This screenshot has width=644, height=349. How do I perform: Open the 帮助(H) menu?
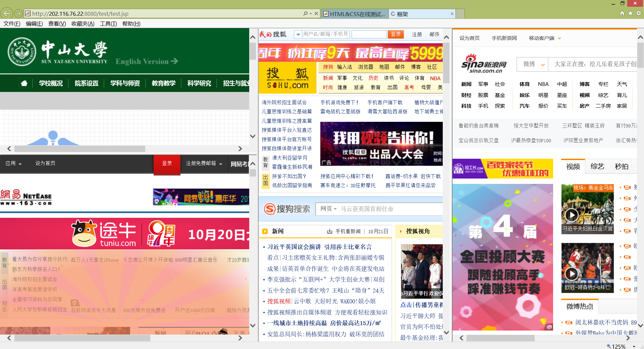click(131, 23)
